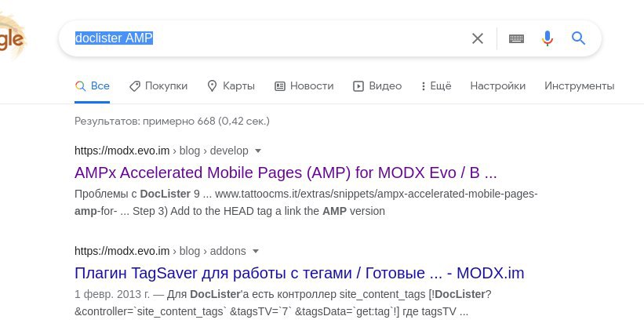Expand dropdown arrow next to blog › addons
The image size is (644, 327).
(x=256, y=251)
